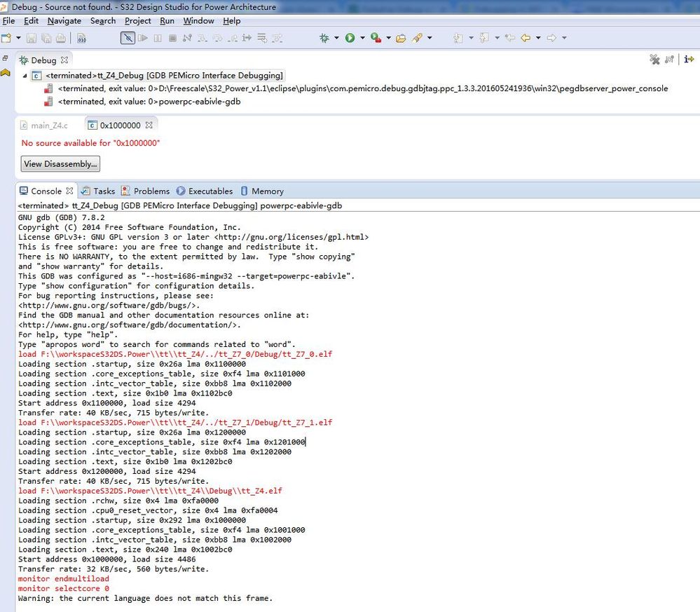Open the Edit menu
This screenshot has height=612, width=700.
point(31,21)
